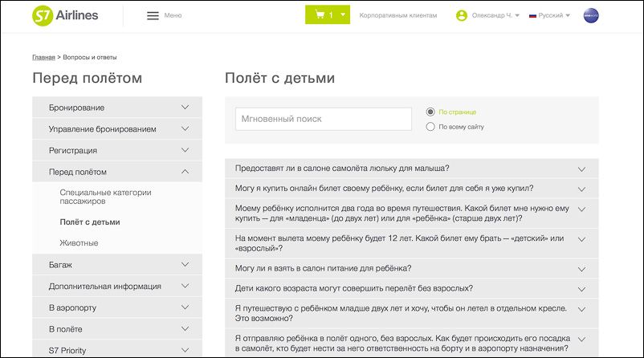This screenshot has height=358, width=644.
Task: Open the oneworld alliance round logo
Action: coord(591,15)
